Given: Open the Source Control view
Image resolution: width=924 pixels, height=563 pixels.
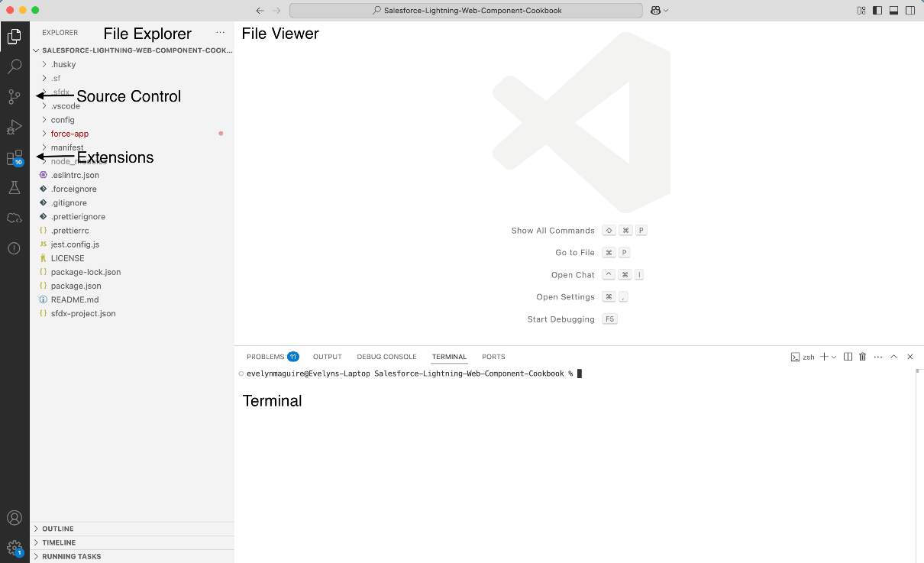Looking at the screenshot, I should click(14, 96).
